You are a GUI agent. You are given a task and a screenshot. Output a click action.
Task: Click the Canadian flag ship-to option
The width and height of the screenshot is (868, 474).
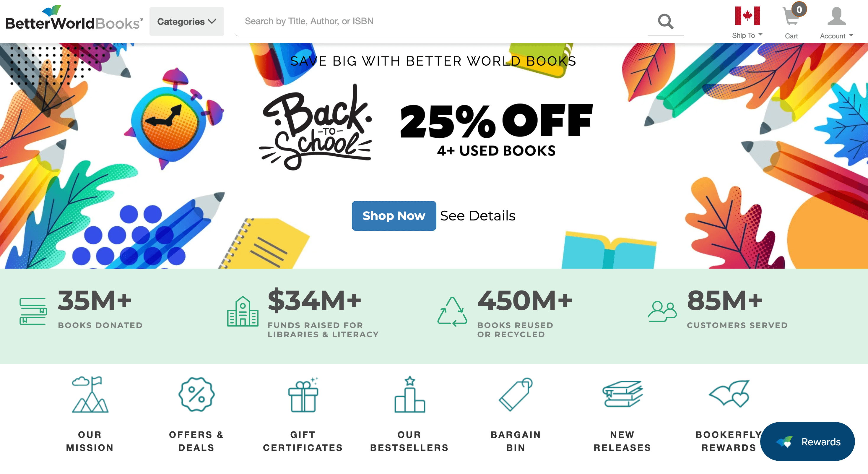[747, 15]
